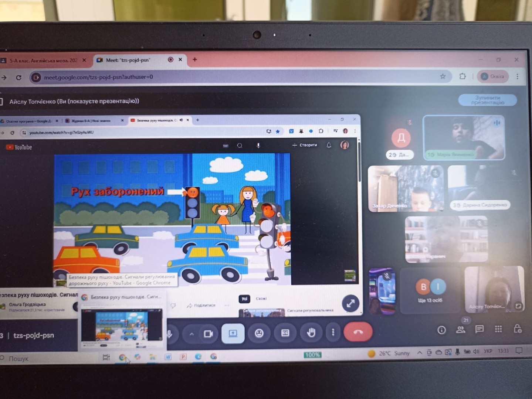Image resolution: width=532 pixels, height=399 pixels.
Task: Reload the Meet page
Action: coord(18,78)
